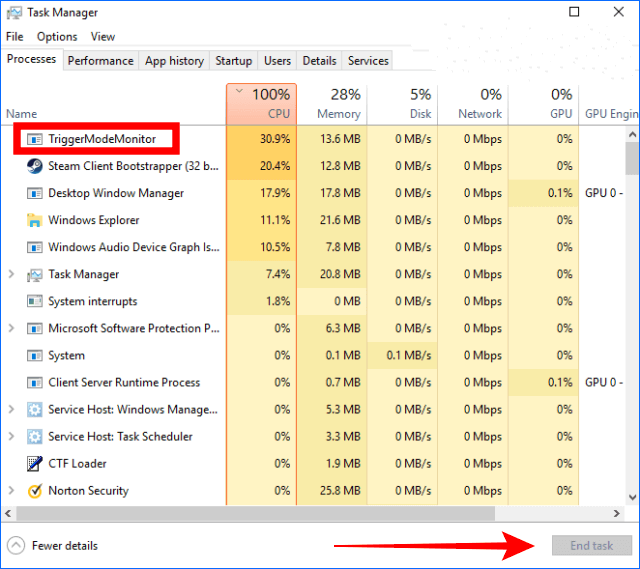The height and width of the screenshot is (569, 640).
Task: Switch to the App history tab
Action: pos(174,61)
